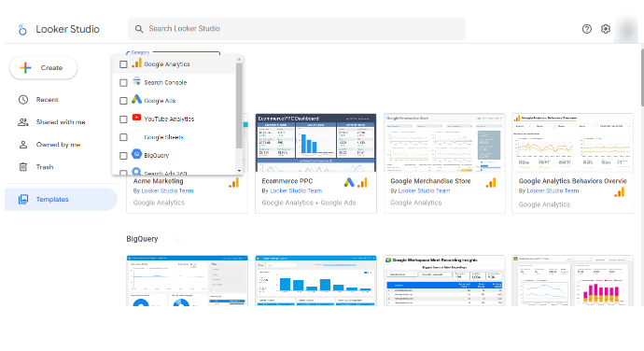Viewport: 644px width, 351px height.
Task: Open the settings gear icon
Action: (x=606, y=29)
